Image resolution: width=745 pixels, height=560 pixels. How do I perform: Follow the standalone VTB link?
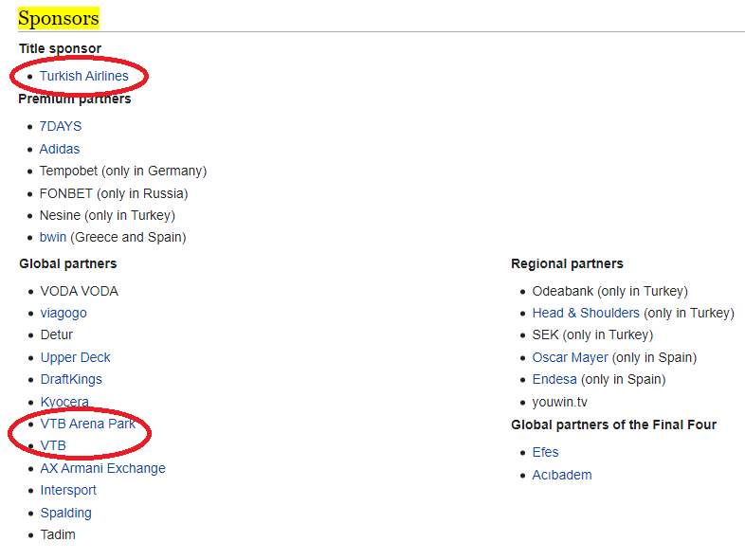(x=53, y=445)
